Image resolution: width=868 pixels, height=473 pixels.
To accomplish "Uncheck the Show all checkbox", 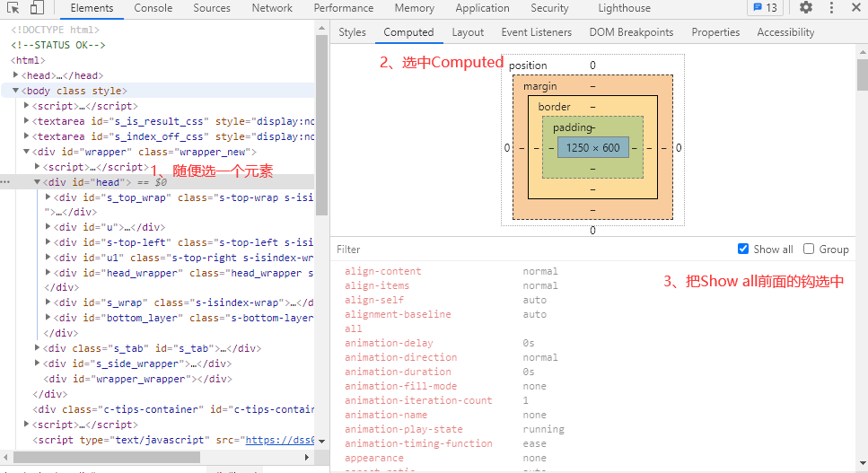I will click(x=742, y=249).
